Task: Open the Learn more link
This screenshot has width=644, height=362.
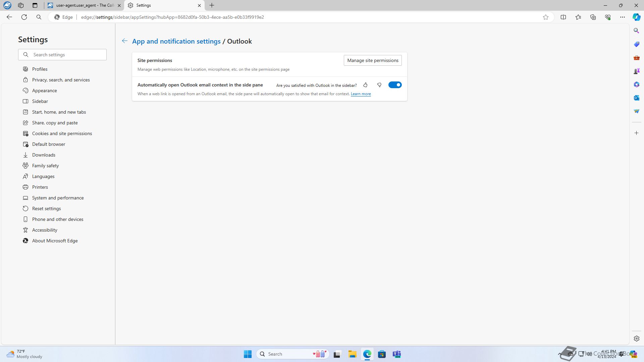Action: (361, 94)
